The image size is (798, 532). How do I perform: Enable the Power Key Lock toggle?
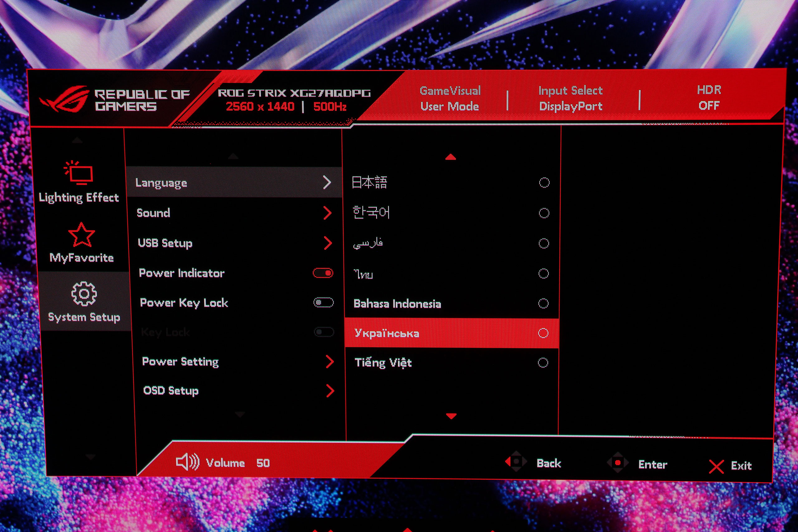click(323, 302)
